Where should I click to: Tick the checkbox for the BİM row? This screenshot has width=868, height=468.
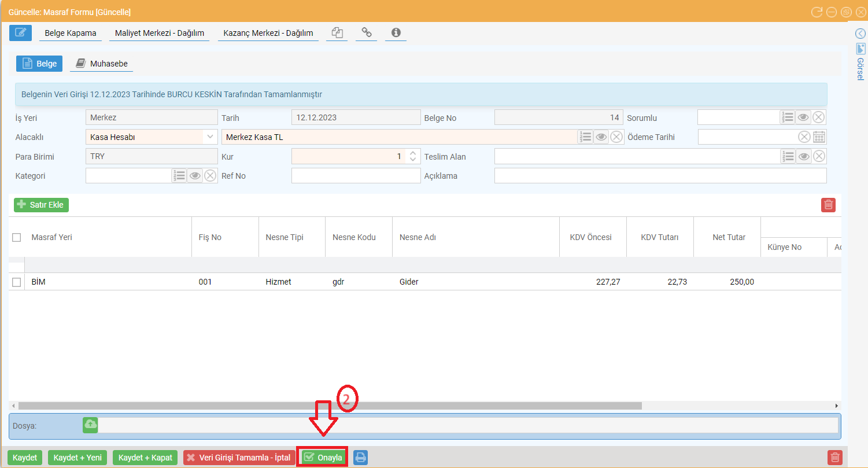click(x=17, y=282)
